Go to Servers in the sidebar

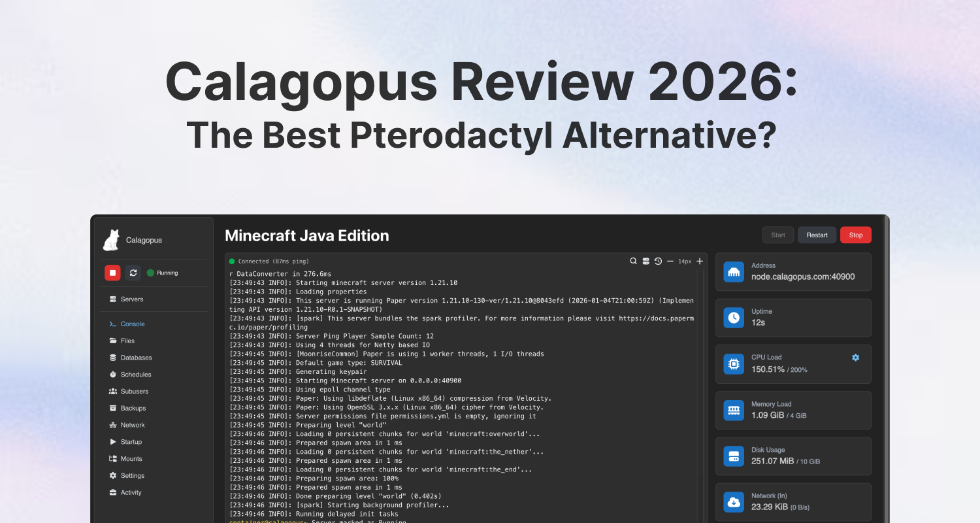pyautogui.click(x=126, y=299)
